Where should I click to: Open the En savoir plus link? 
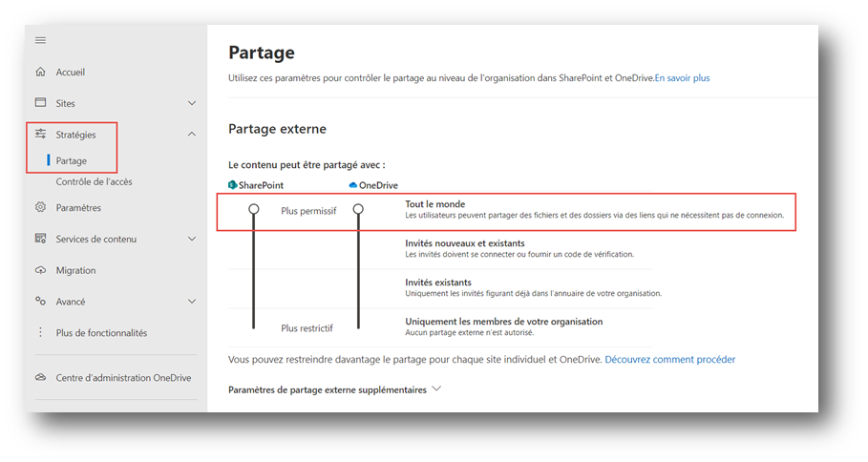[682, 78]
